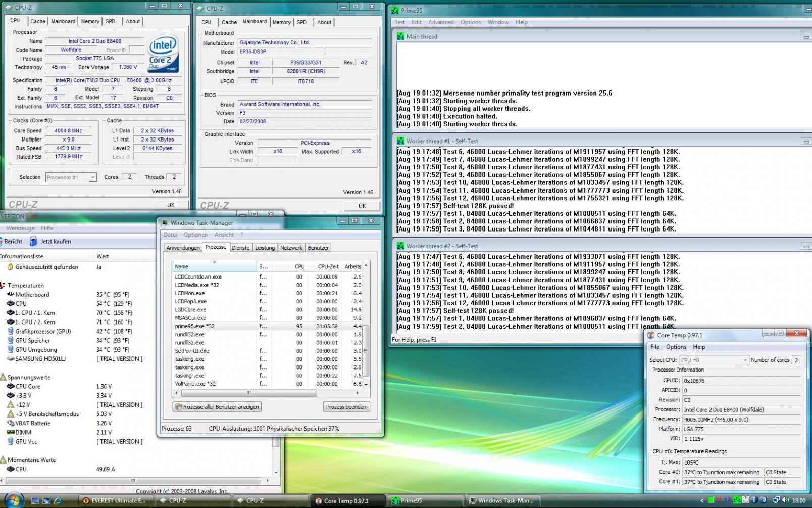Click the Tj. Max value 105°C
812x508 pixels.
tap(741, 463)
